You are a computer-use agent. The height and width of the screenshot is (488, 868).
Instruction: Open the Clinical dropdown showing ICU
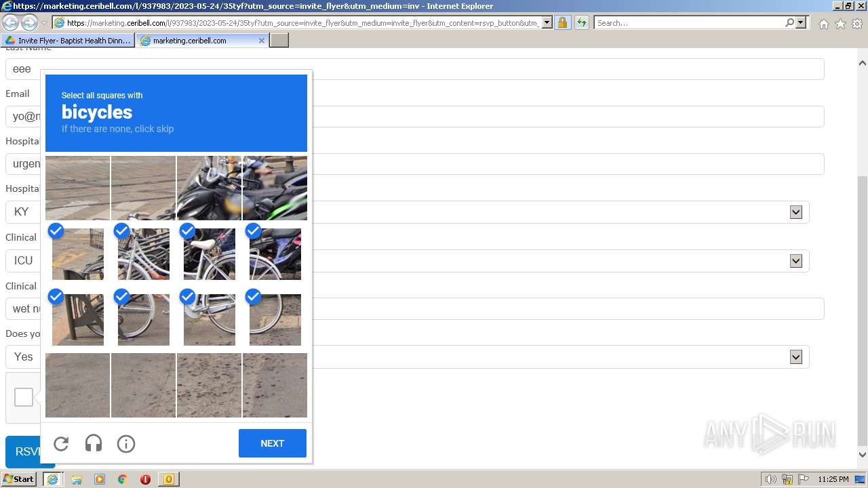click(x=407, y=261)
